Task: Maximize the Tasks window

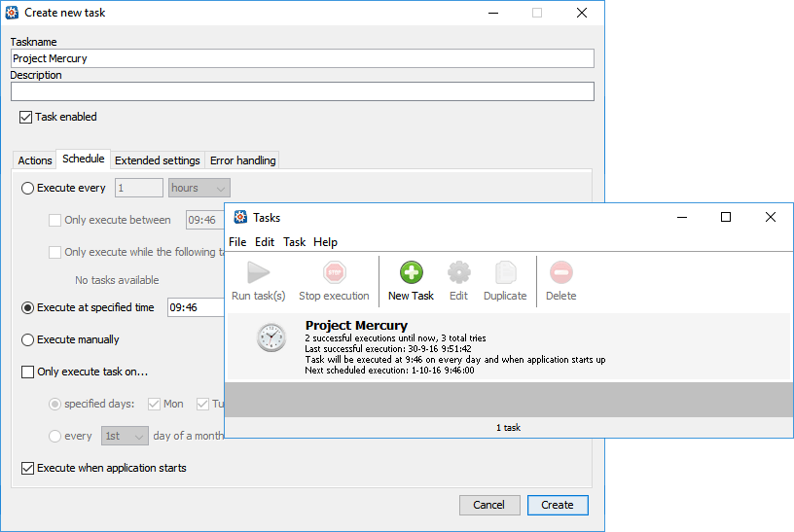Action: click(x=726, y=217)
